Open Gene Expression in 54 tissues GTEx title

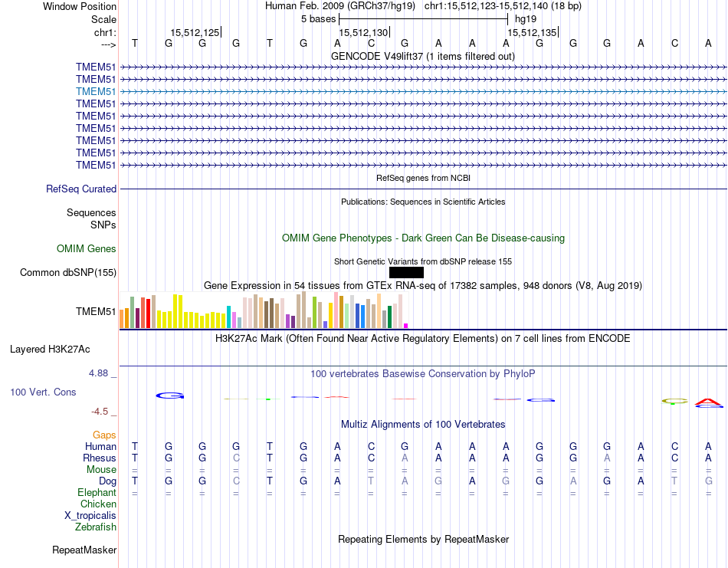[423, 286]
